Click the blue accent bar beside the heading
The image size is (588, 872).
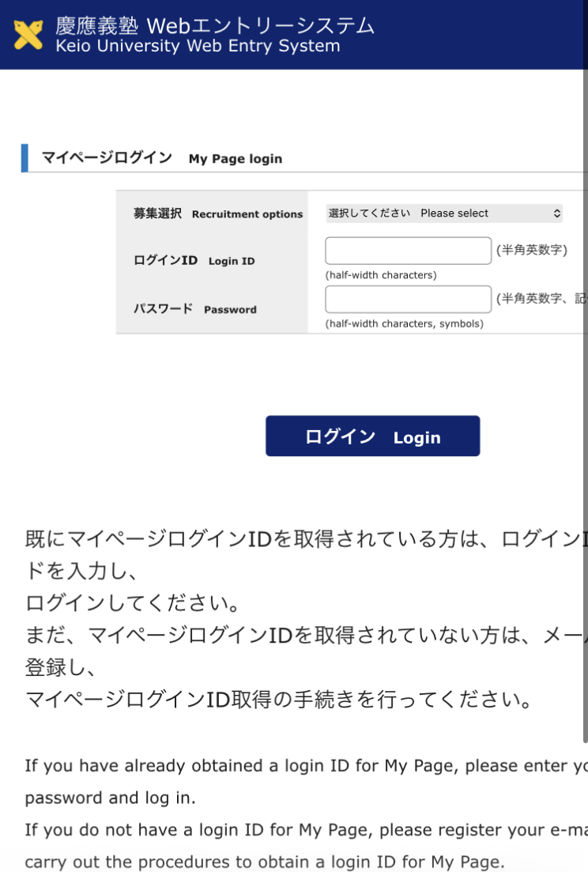[24, 158]
